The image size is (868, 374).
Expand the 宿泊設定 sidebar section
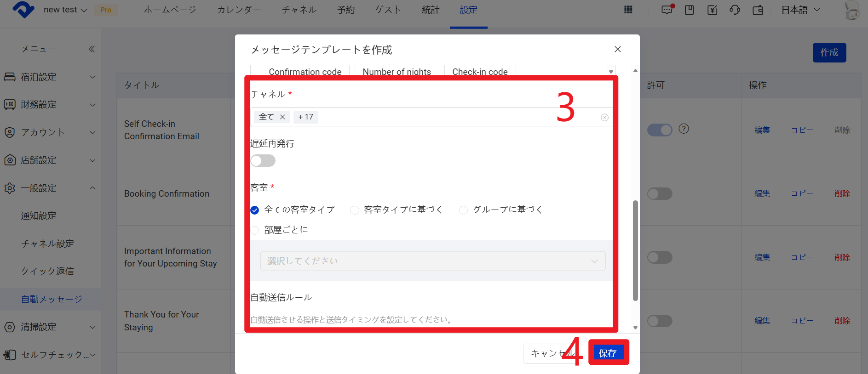[x=51, y=77]
